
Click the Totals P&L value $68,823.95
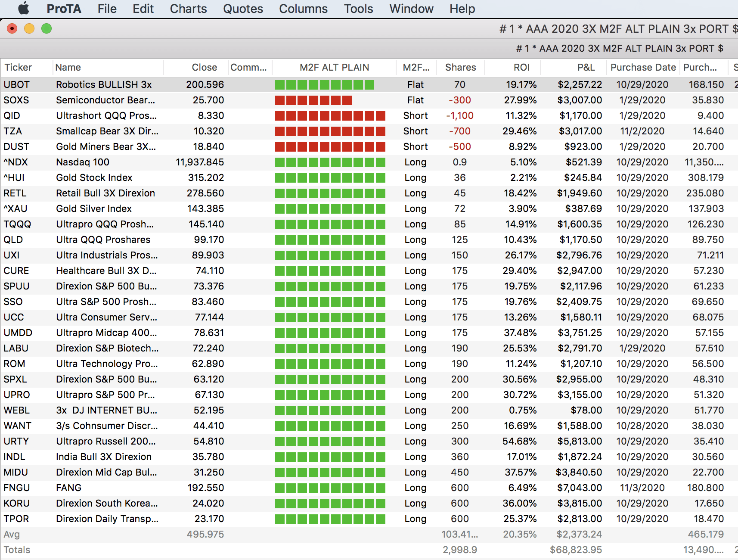[576, 550]
